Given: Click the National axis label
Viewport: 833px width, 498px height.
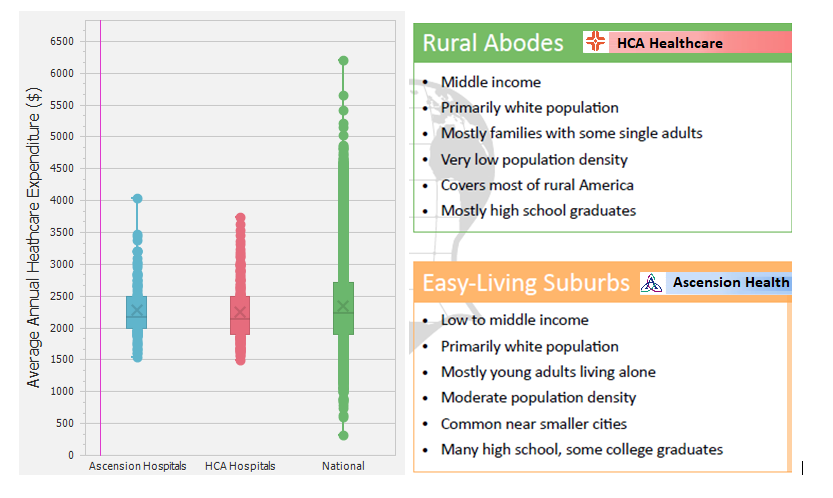Looking at the screenshot, I should 343,466.
